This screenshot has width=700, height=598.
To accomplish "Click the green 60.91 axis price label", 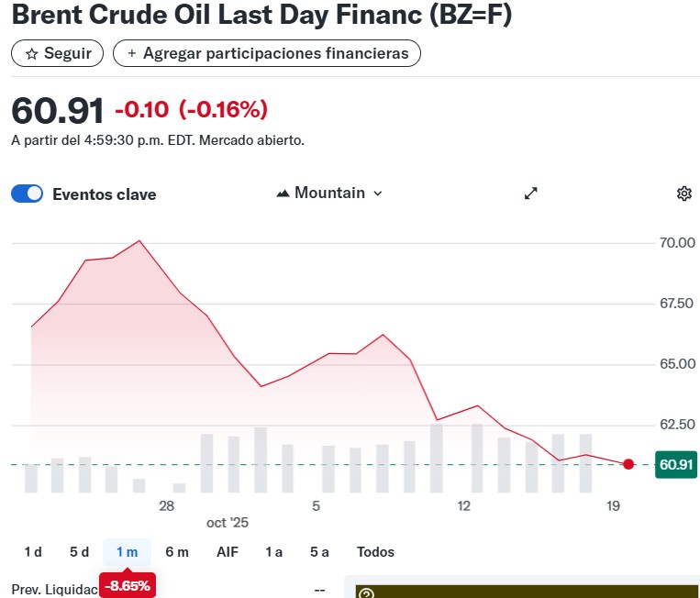I will pyautogui.click(x=676, y=465).
